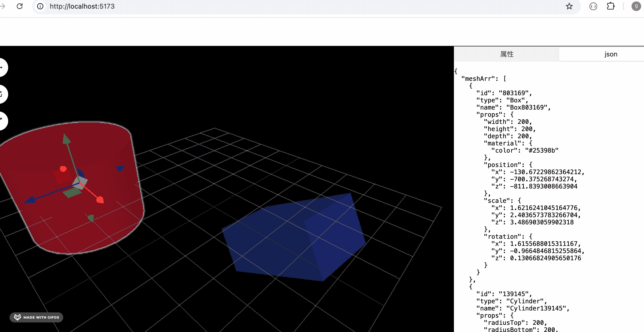Reload the localhost page
This screenshot has width=644, height=332.
[19, 6]
